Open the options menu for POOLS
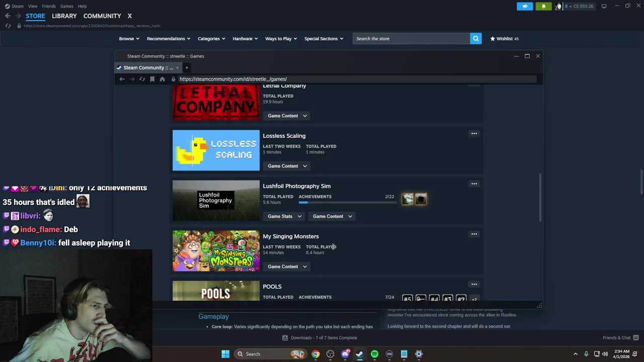Image resolution: width=644 pixels, height=362 pixels. (x=474, y=284)
